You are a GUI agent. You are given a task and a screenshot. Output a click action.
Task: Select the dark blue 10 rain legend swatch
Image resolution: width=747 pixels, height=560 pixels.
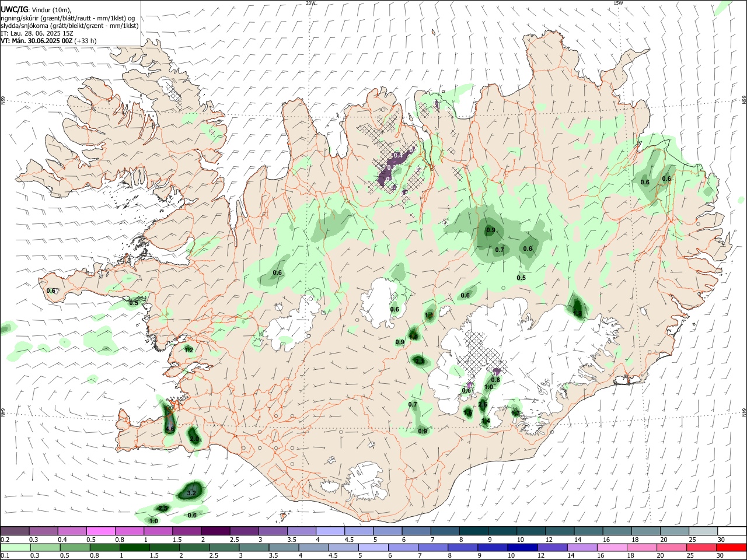[x=523, y=547]
